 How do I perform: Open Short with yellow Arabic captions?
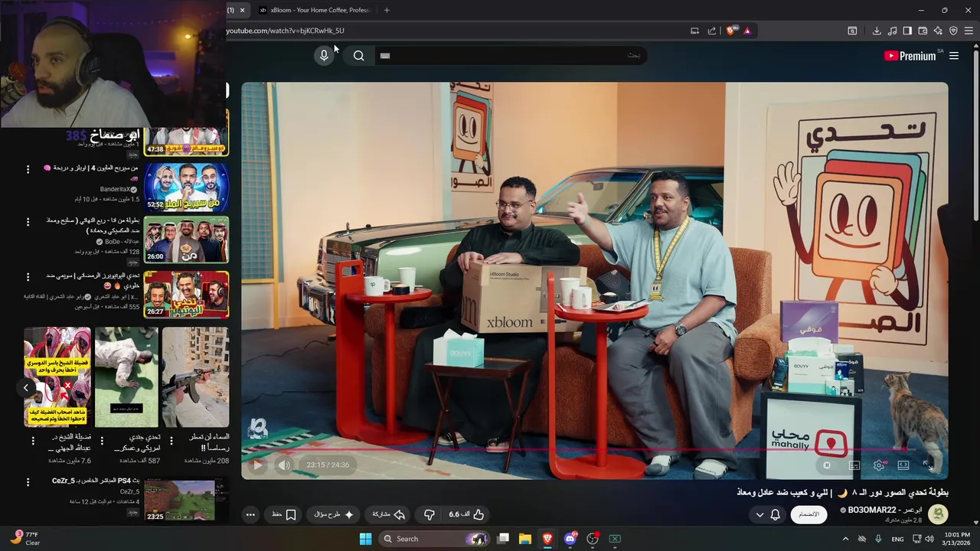[x=57, y=377]
